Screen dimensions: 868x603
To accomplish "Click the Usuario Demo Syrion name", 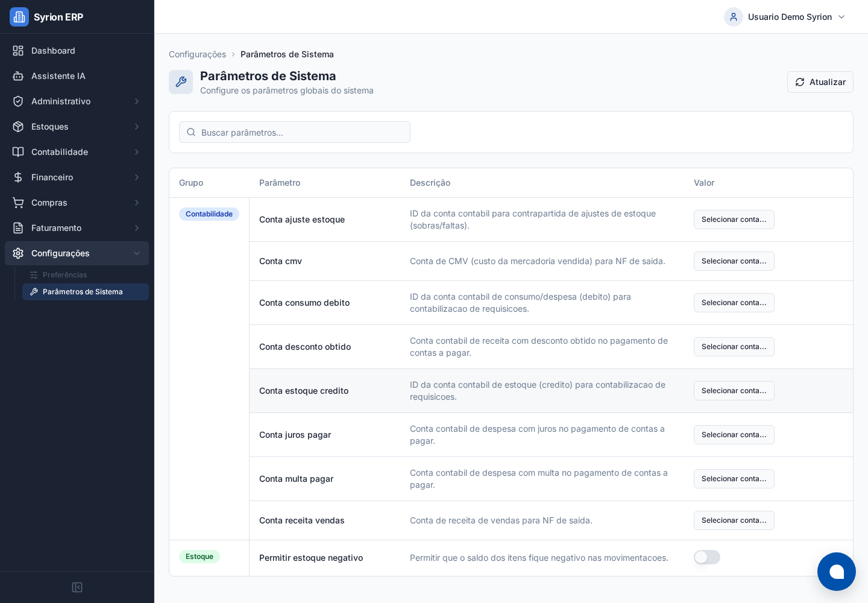I will [790, 17].
